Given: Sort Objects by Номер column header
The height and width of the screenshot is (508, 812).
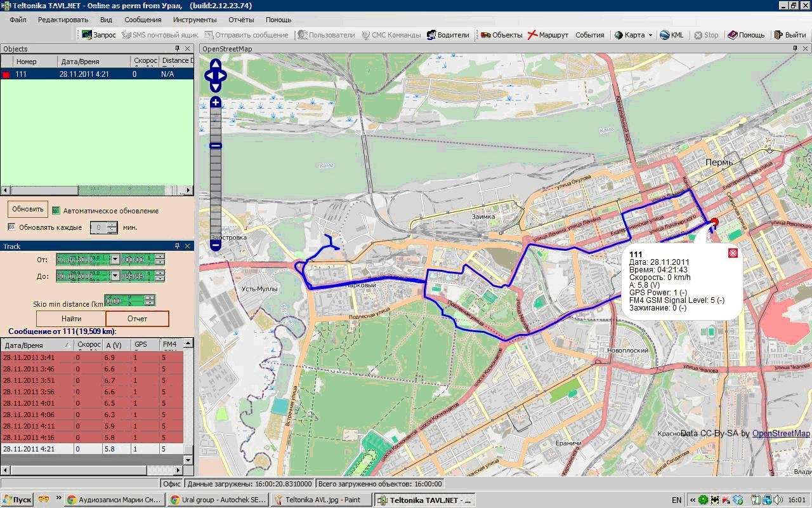Looking at the screenshot, I should coord(36,61).
